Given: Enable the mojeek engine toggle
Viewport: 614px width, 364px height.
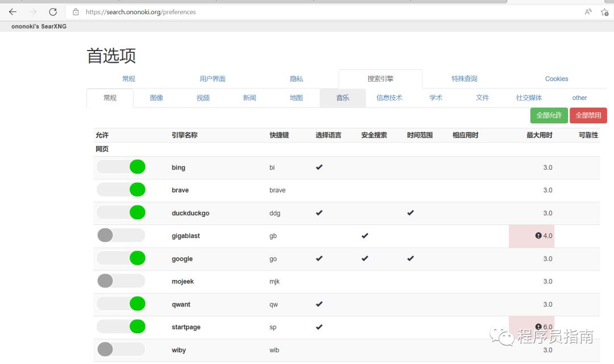Looking at the screenshot, I should point(121,281).
